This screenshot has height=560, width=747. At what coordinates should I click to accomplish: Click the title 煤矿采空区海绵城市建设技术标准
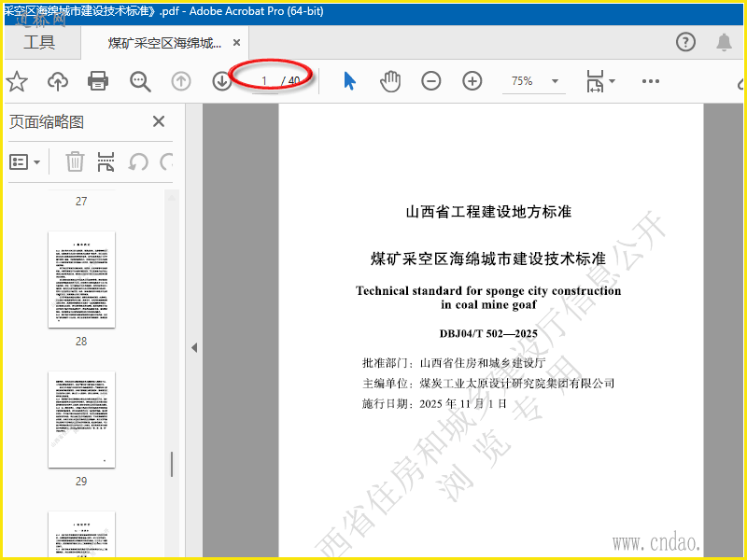click(488, 259)
